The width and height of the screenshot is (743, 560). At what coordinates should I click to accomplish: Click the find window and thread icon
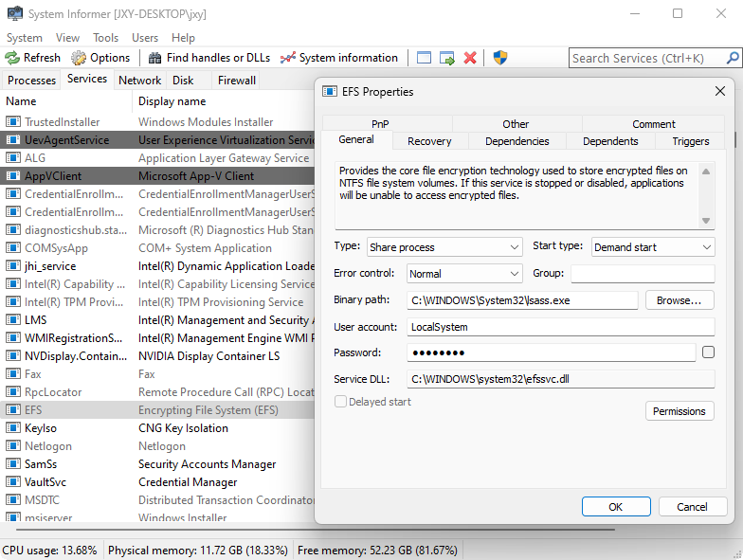click(447, 58)
